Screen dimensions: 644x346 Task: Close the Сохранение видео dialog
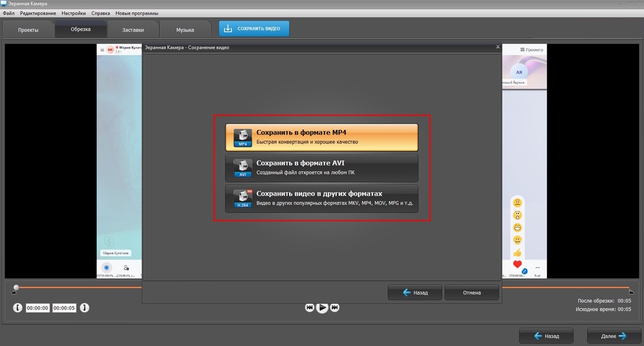[498, 47]
